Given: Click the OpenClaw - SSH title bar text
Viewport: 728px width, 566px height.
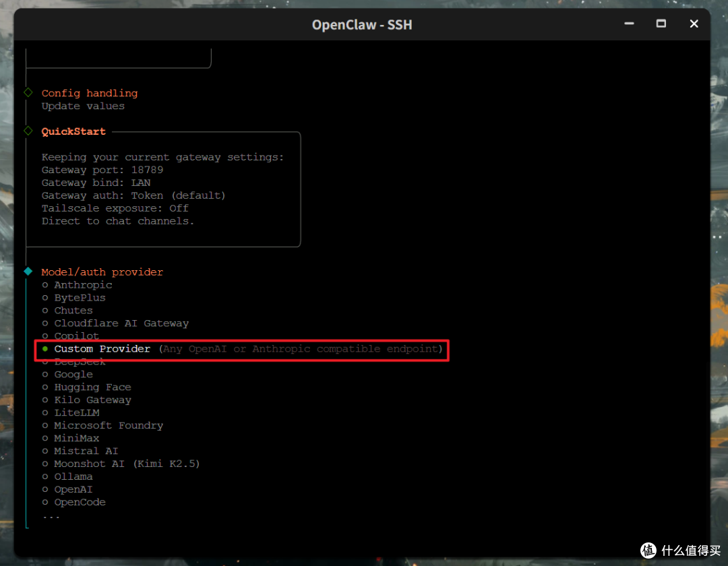Looking at the screenshot, I should click(362, 24).
